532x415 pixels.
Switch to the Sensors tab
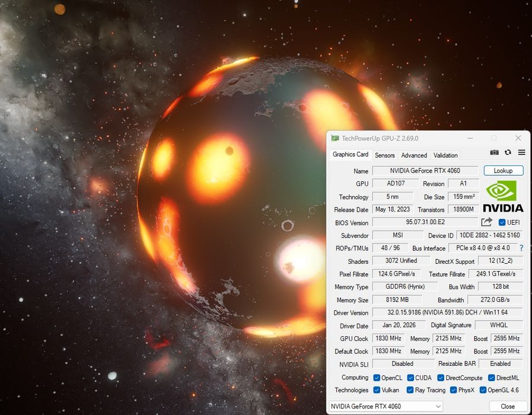pyautogui.click(x=385, y=155)
